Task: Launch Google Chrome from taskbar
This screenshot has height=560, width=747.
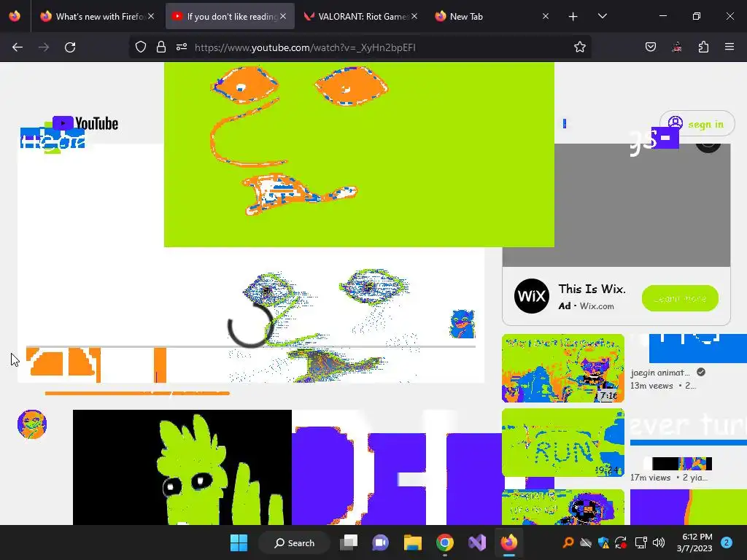Action: pos(444,542)
